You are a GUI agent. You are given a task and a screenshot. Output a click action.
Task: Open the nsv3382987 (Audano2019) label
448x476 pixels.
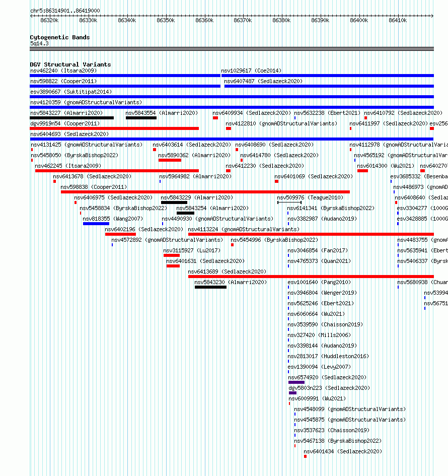point(322,219)
